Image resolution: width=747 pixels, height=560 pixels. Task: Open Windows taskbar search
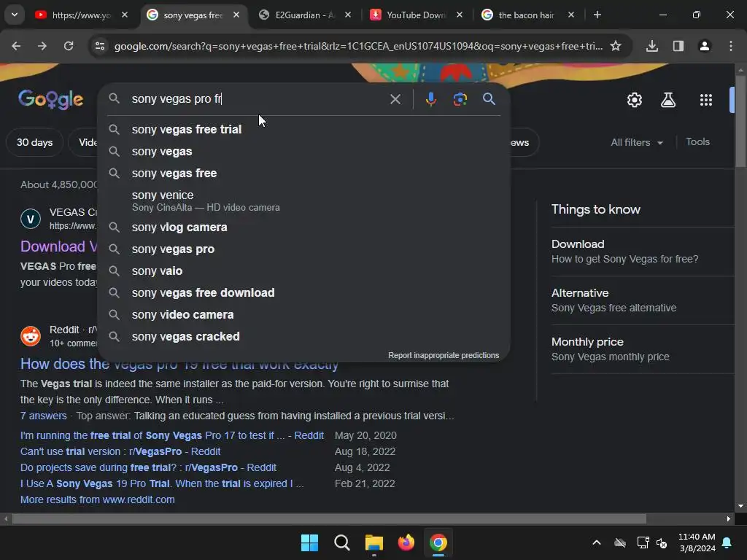tap(342, 542)
